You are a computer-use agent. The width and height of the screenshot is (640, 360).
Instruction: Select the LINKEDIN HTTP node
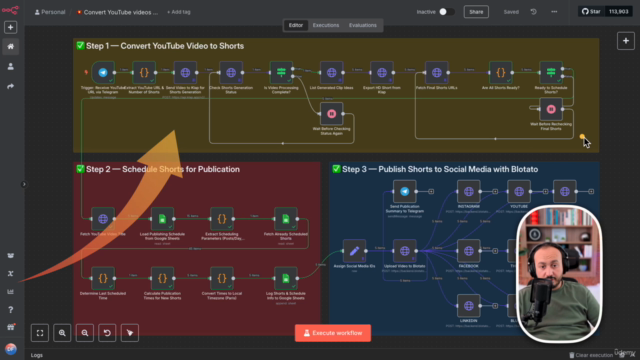(x=469, y=306)
